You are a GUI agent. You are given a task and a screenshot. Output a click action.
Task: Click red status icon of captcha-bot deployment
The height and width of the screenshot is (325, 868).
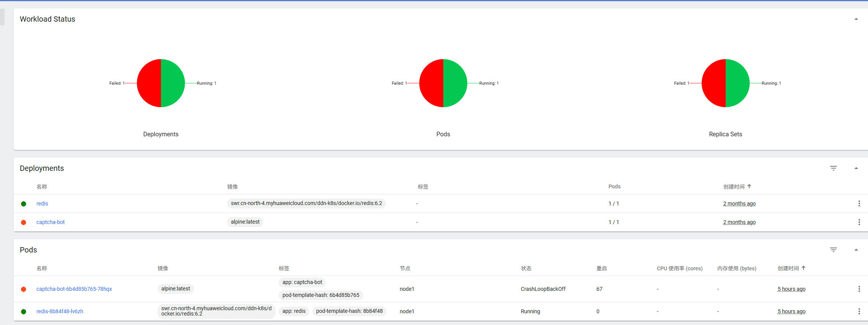point(24,222)
